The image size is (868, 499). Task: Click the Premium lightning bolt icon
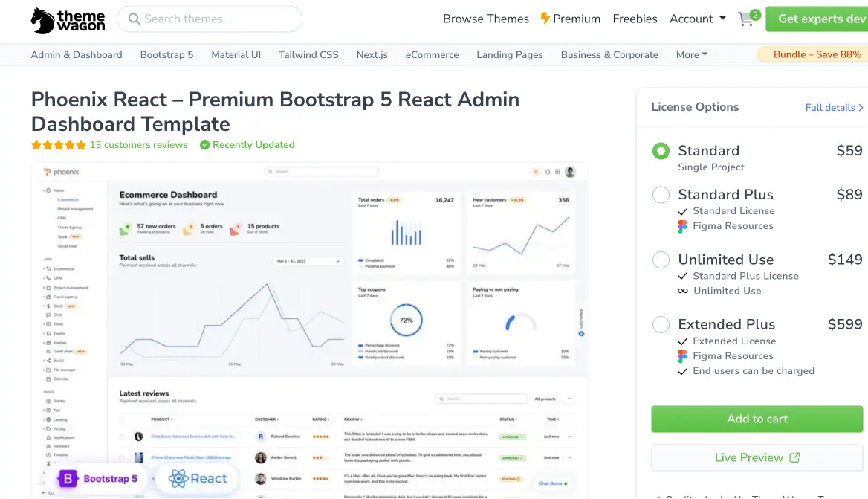click(x=545, y=19)
